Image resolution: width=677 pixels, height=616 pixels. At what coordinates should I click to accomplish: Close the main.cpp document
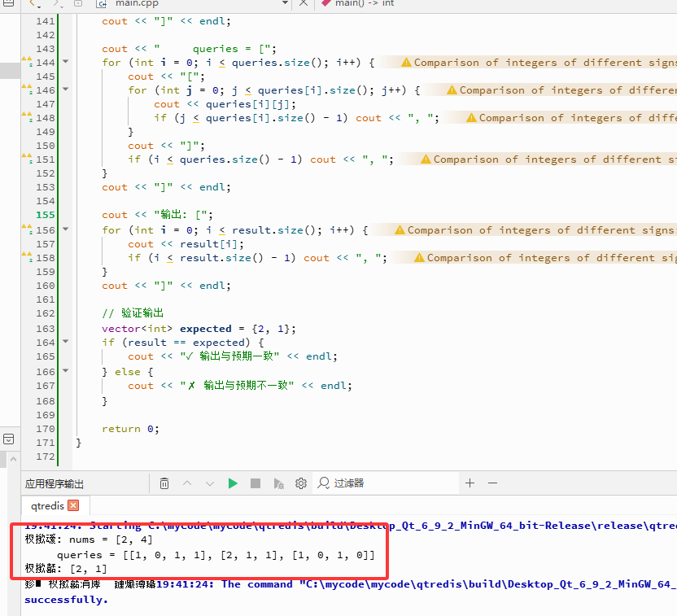coord(304,3)
